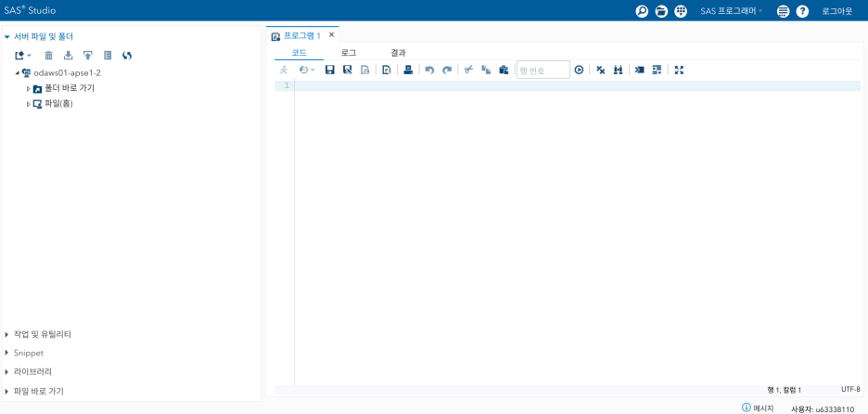Click the go-to-line arrow button
868x414 pixels.
[579, 70]
